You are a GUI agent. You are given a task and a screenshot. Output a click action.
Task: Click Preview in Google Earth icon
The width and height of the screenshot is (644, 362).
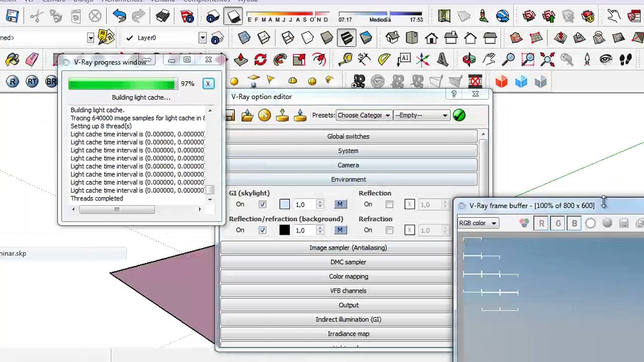pos(503,16)
